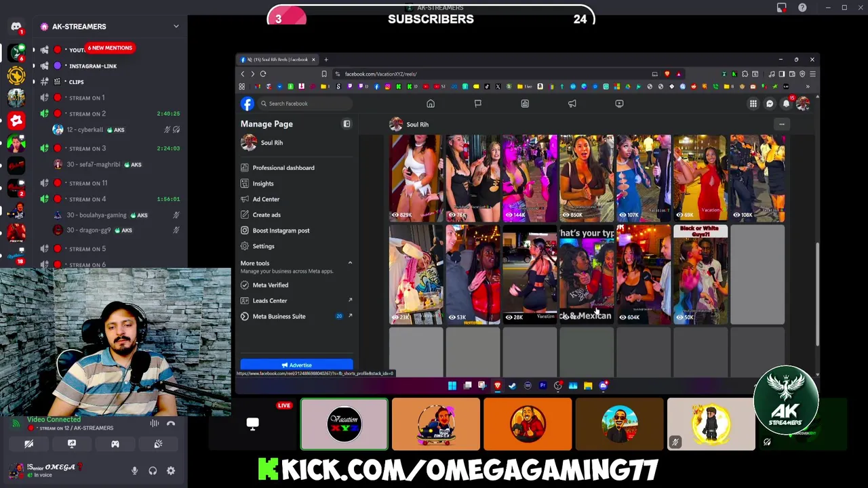Image resolution: width=868 pixels, height=488 pixels.
Task: Open Facebook menu grid icon
Action: (753, 104)
